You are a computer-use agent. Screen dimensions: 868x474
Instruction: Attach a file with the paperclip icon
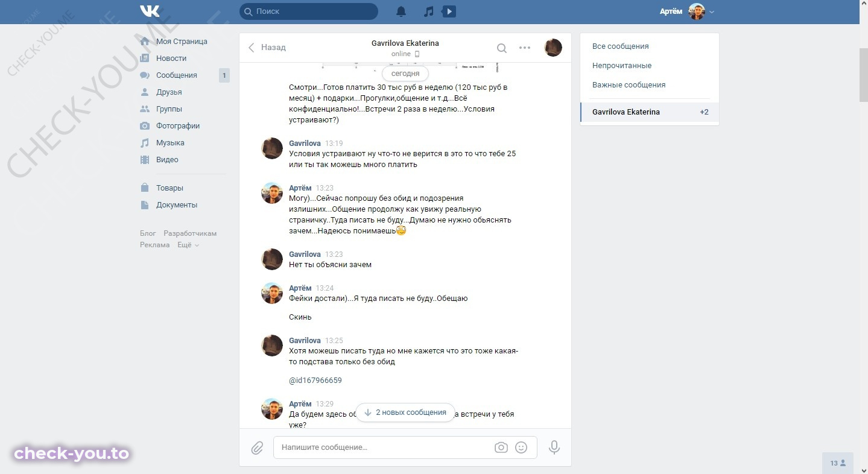(x=257, y=448)
